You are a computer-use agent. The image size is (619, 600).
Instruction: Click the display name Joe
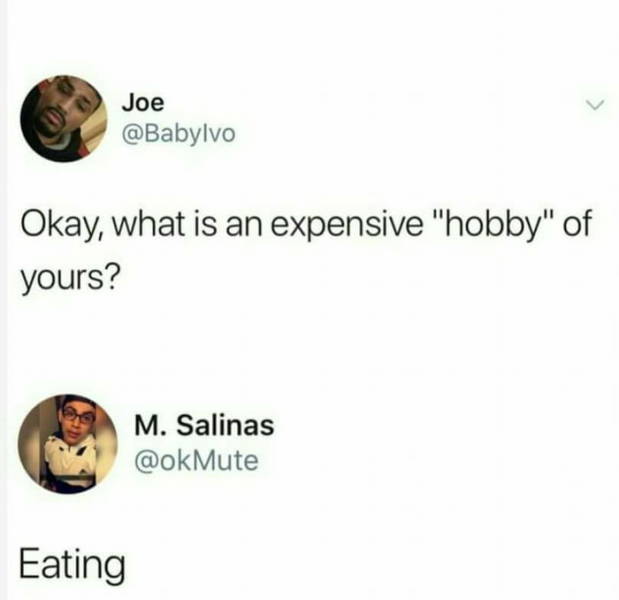143,103
